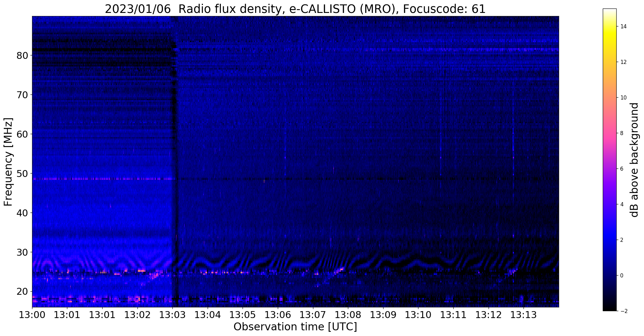Image resolution: width=644 pixels, height=336 pixels.
Task: Click the plot title mentioning e-CALLISTO (MRO)
Action: click(x=295, y=9)
